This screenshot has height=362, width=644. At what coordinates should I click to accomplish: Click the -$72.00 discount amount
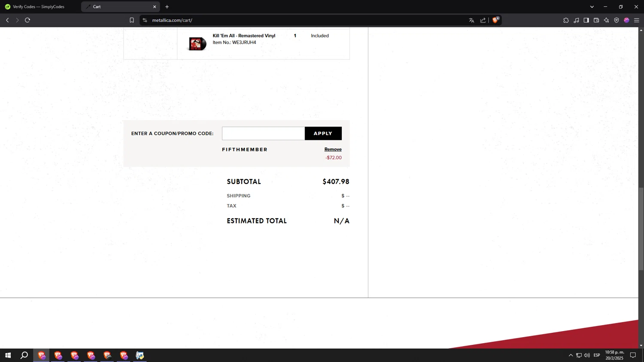click(x=334, y=158)
